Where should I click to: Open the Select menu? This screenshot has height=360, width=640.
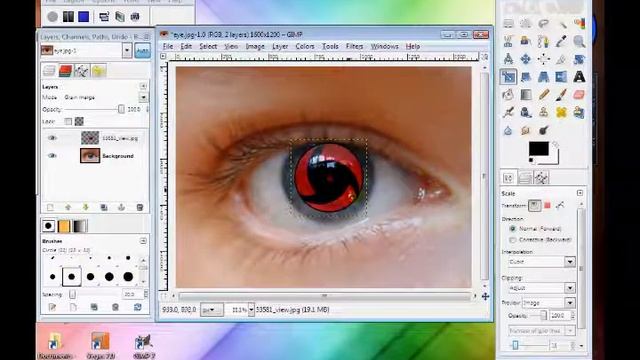[x=208, y=47]
